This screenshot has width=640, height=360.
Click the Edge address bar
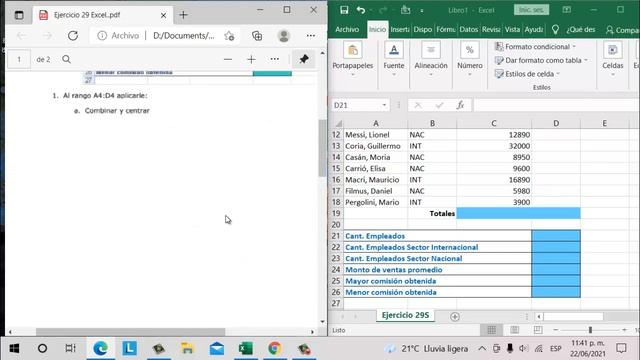tap(165, 36)
